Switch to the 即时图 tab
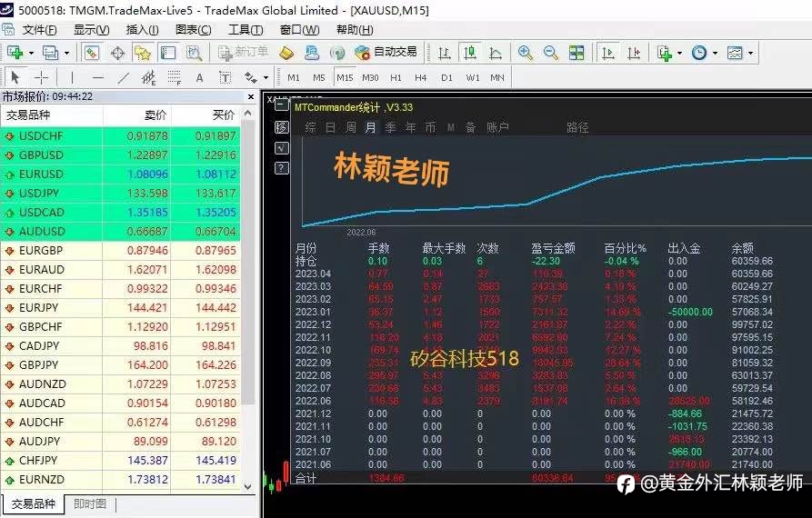The width and height of the screenshot is (812, 518). point(90,503)
